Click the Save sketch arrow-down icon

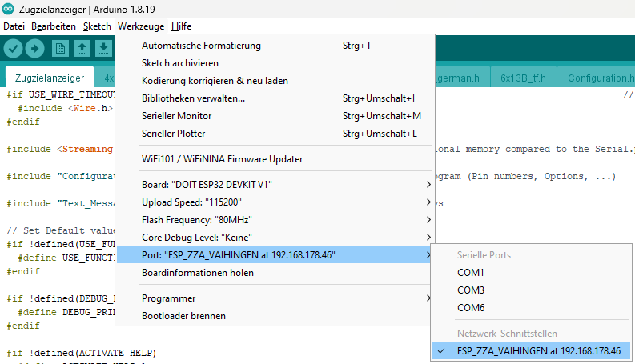point(102,49)
